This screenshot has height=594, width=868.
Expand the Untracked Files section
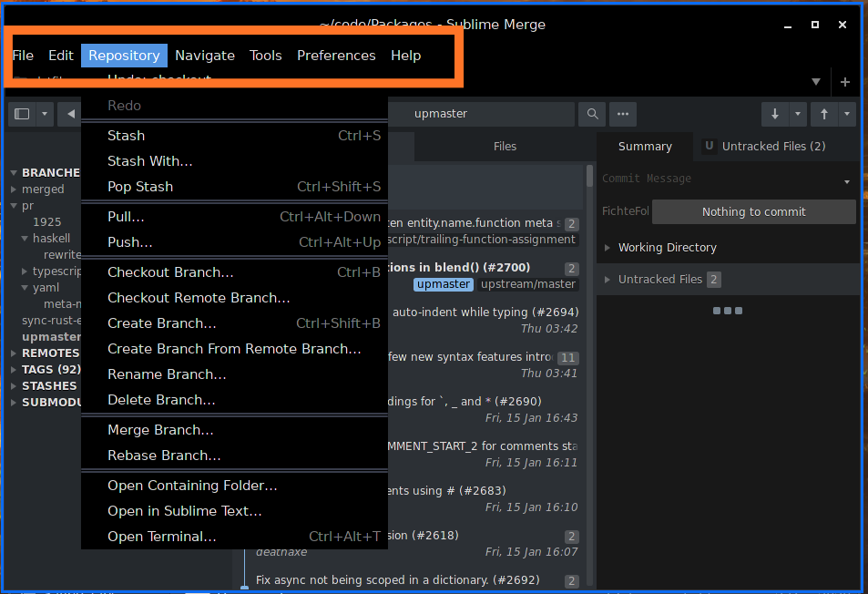(x=608, y=280)
